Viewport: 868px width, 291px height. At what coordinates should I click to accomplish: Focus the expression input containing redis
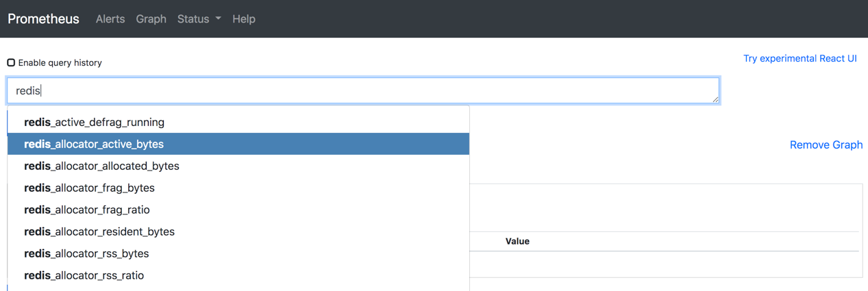(363, 90)
